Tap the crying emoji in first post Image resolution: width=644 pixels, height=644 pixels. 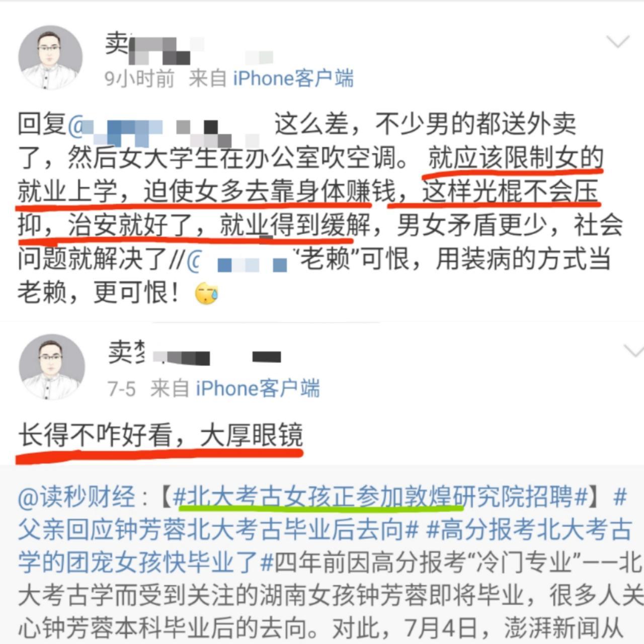(207, 293)
